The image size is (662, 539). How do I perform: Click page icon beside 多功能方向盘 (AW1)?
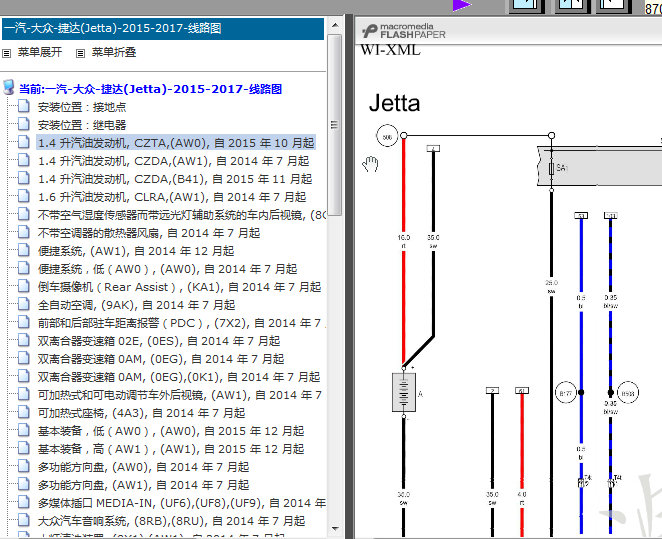[24, 485]
